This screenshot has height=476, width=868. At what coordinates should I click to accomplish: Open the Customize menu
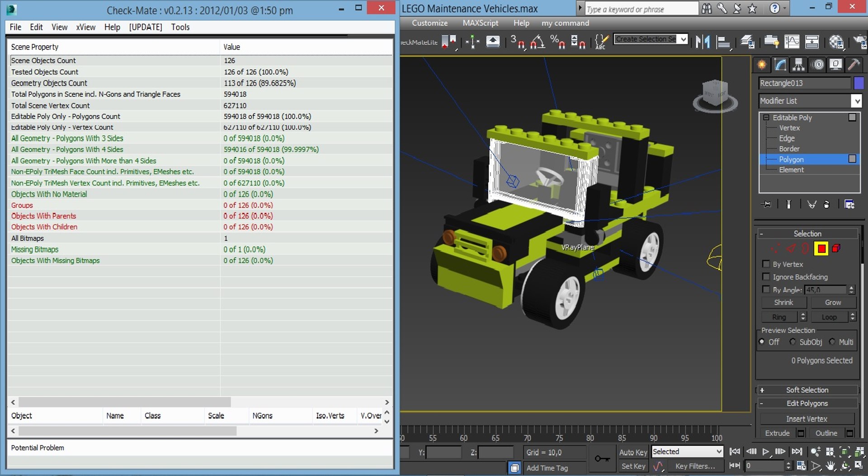click(x=429, y=23)
